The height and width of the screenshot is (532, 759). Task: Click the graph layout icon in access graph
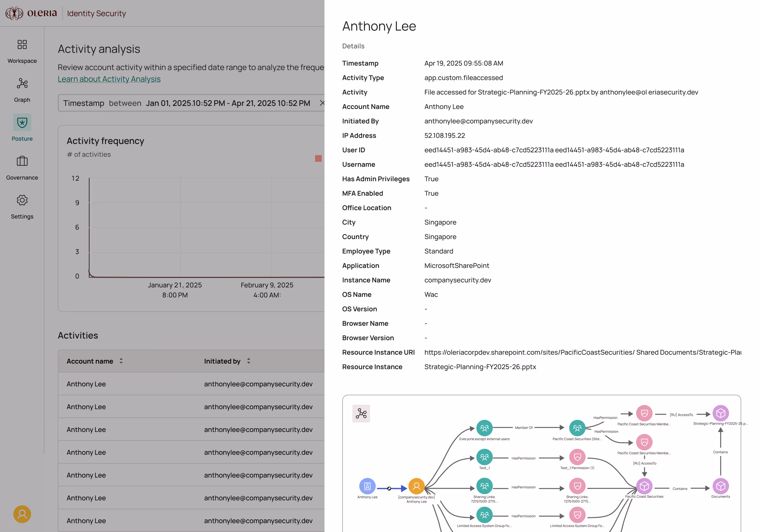(x=361, y=414)
